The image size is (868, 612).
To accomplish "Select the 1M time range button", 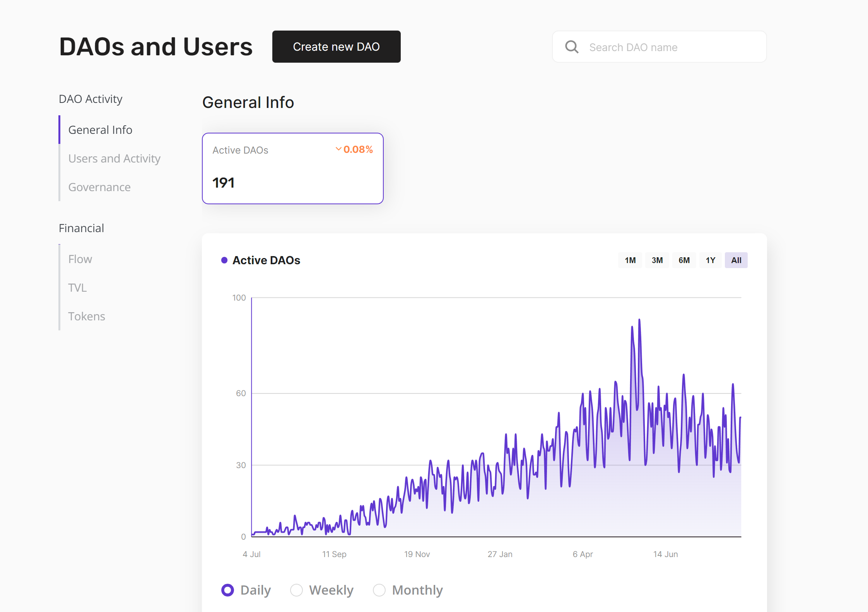I will click(x=630, y=260).
